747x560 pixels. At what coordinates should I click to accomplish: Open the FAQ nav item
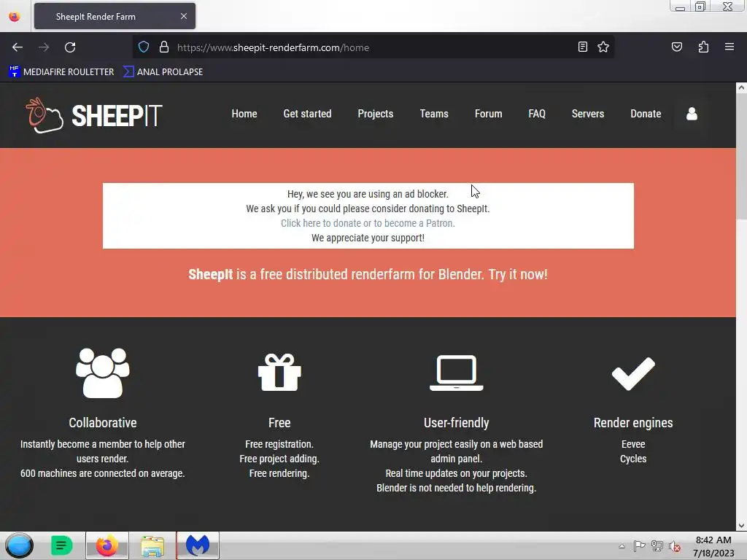click(x=537, y=114)
